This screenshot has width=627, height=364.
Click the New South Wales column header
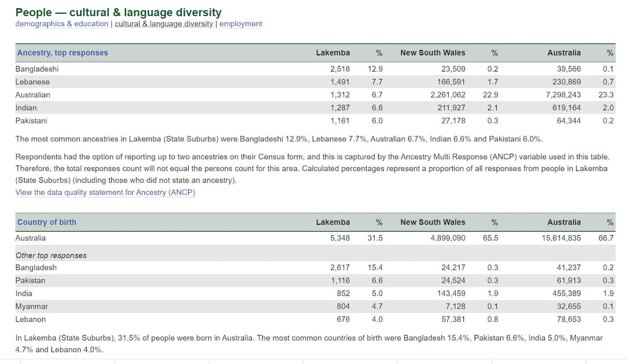tap(433, 52)
